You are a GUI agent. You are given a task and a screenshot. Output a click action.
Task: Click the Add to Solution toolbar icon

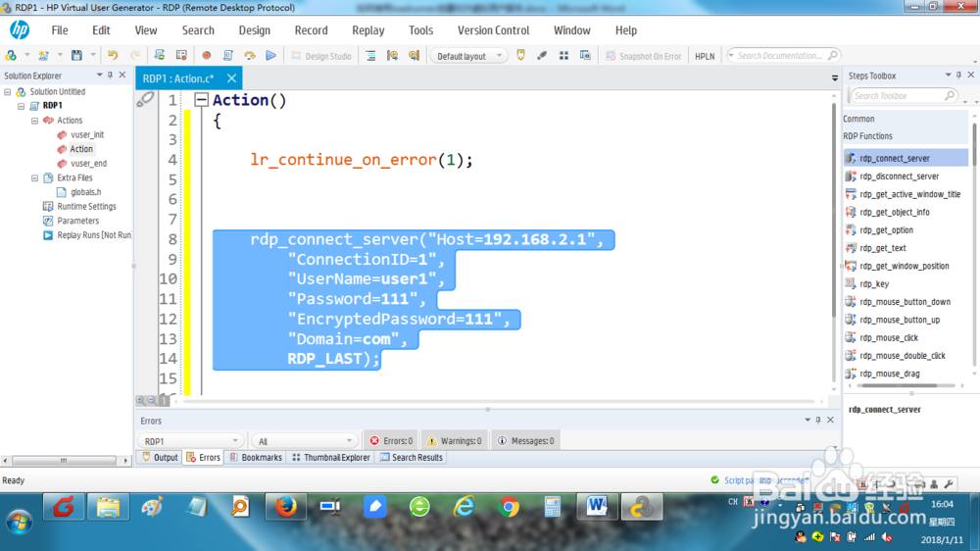(x=11, y=56)
